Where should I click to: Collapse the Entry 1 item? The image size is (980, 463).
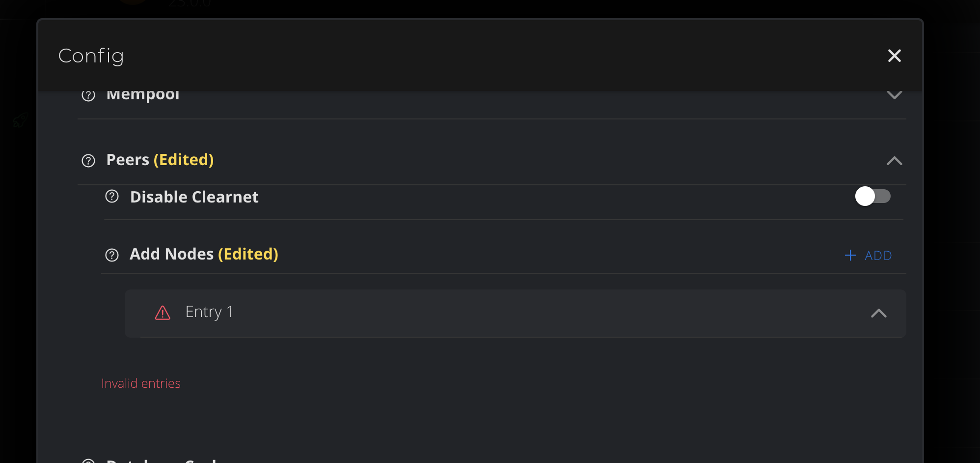(x=878, y=313)
